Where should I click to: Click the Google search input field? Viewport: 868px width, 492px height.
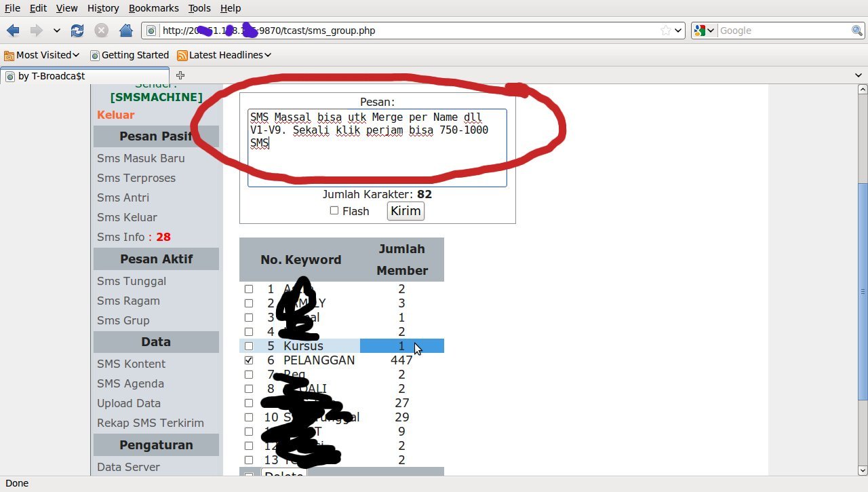(x=783, y=31)
